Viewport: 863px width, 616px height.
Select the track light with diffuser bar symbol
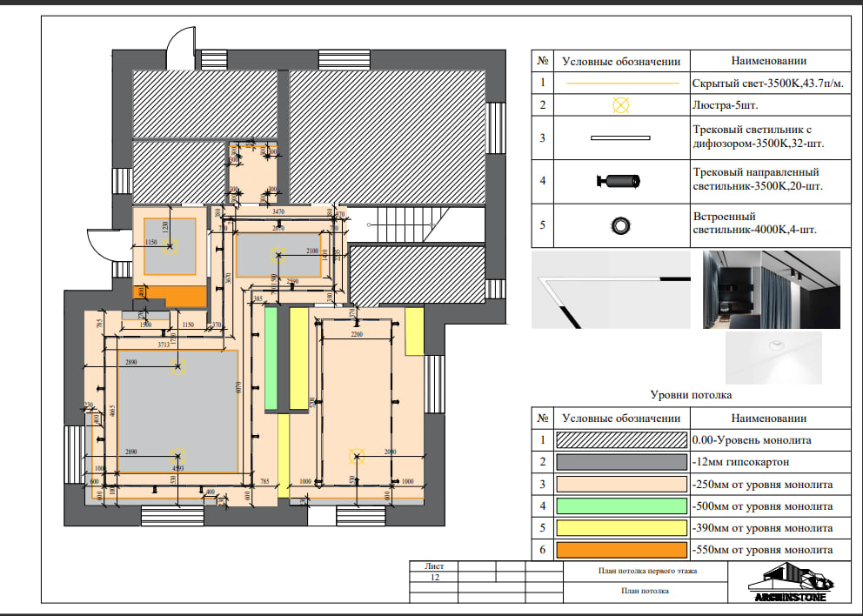tap(620, 137)
